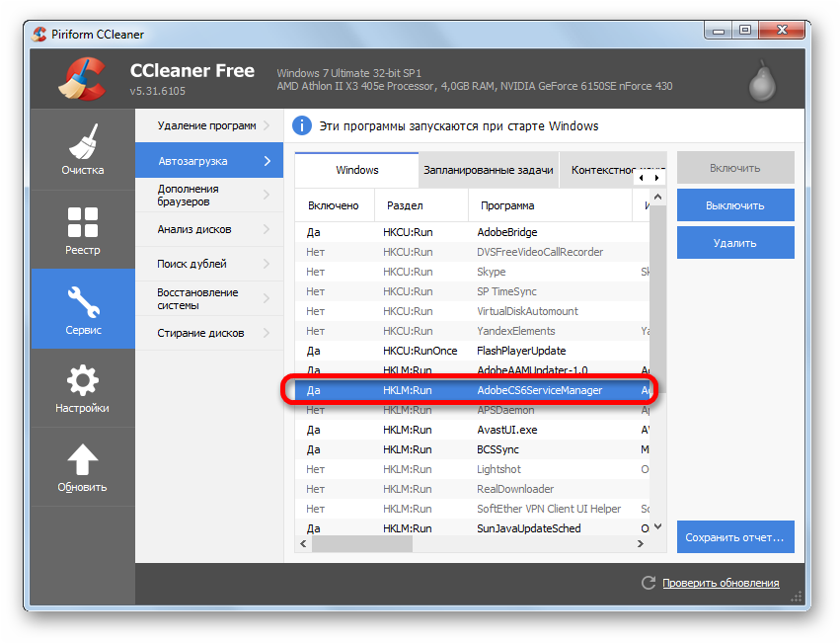Click the Удалить button

click(734, 243)
